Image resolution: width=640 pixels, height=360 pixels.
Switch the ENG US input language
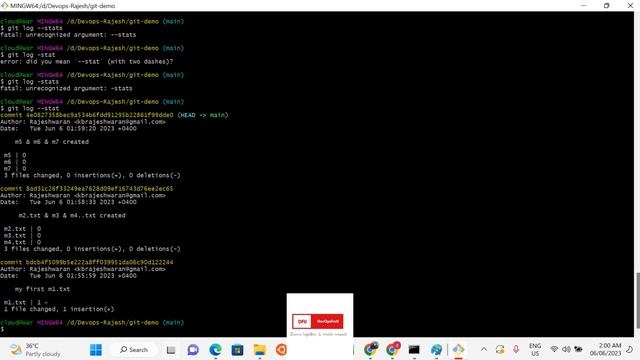click(535, 349)
